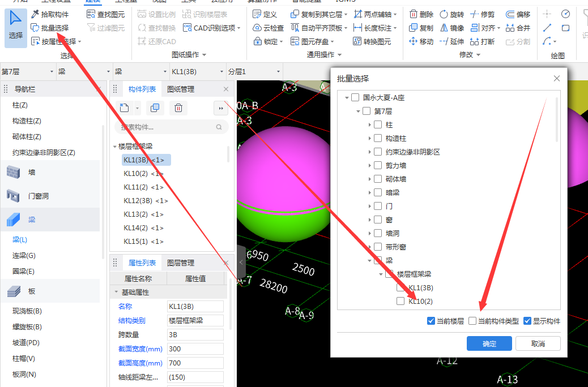Screen dimensions: 588x387
Task: Click the 修剪 tool
Action: coord(483,14)
